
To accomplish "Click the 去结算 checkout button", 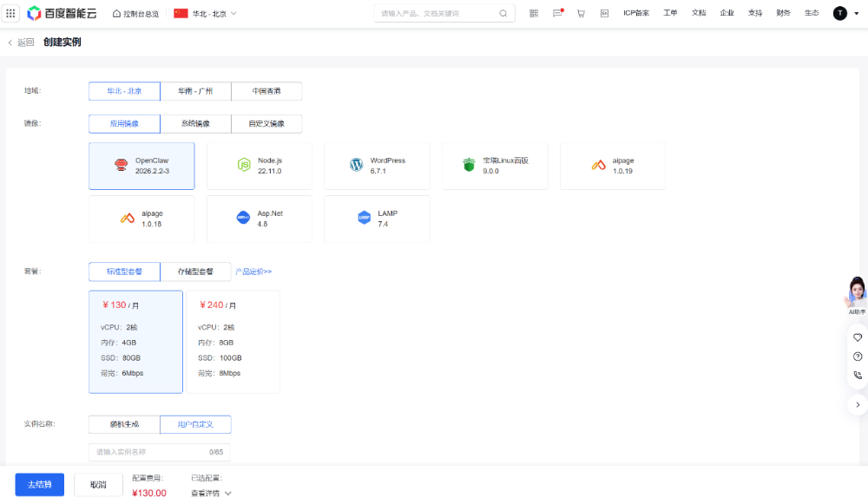I will point(39,484).
